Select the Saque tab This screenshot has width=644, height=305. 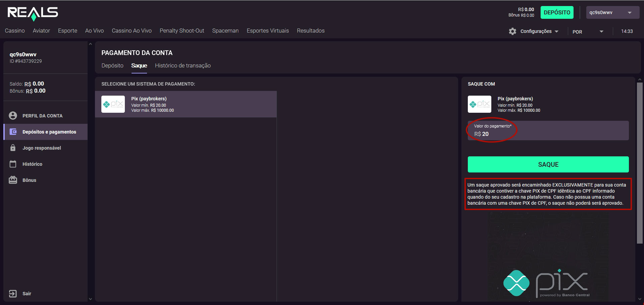click(139, 65)
